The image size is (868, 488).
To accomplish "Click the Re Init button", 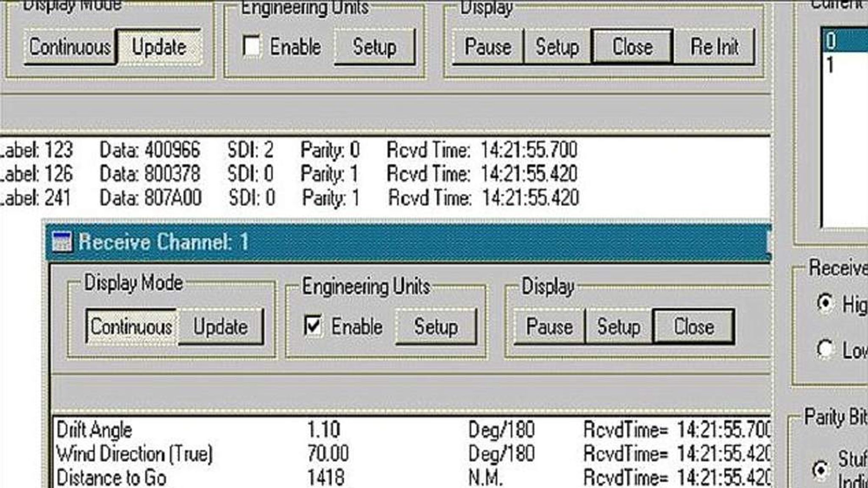I will [x=715, y=47].
